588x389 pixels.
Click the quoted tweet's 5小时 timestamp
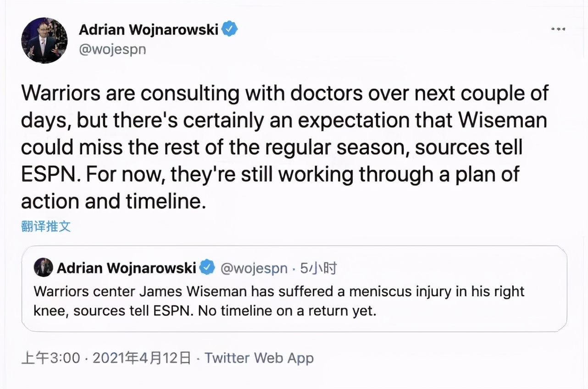click(x=318, y=268)
